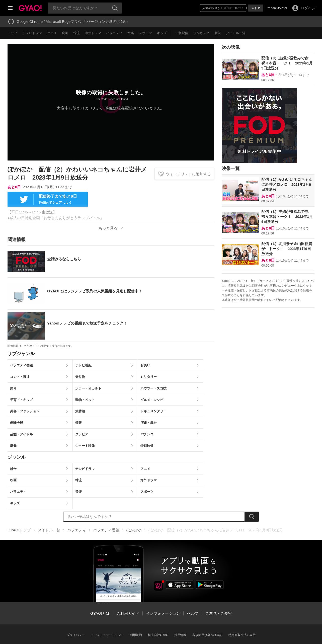322x644 pixels.
Task: Open Yahoo!テレビの番組表 related link
Action: 87,323
